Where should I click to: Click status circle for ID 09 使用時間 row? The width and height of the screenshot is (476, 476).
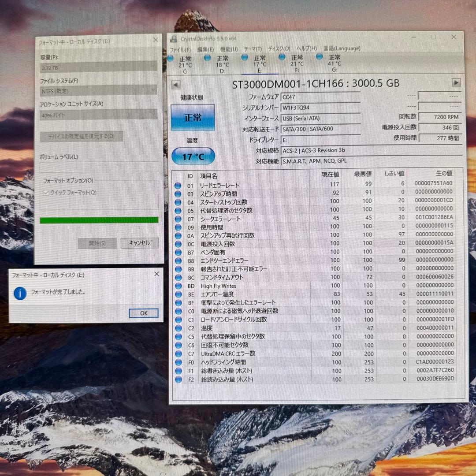point(178,227)
